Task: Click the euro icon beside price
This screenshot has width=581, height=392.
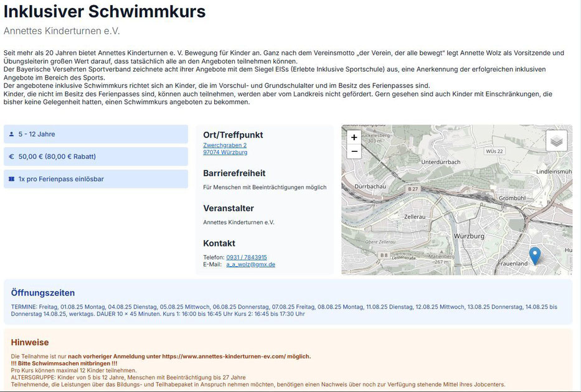Action: [11, 157]
